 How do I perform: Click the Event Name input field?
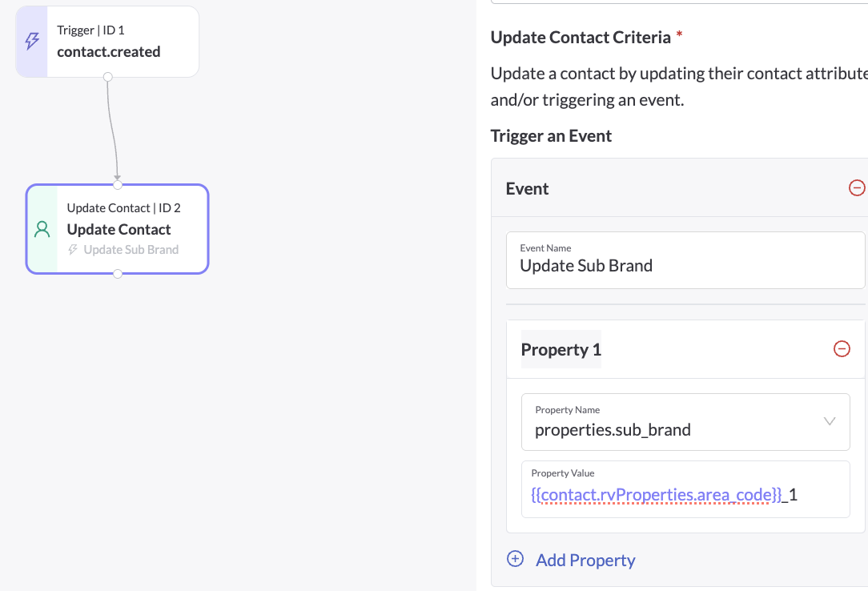[685, 260]
